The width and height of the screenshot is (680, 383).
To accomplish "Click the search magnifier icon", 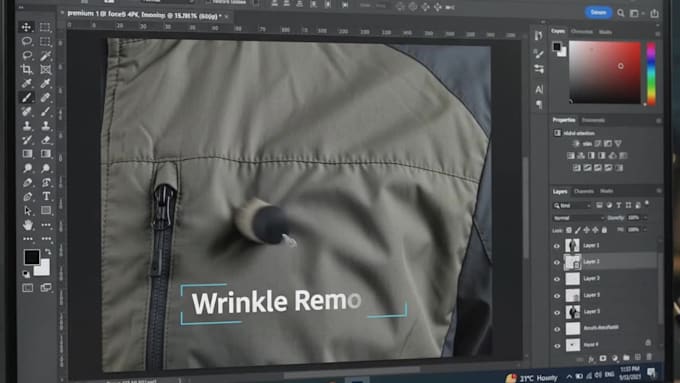I will click(x=621, y=13).
